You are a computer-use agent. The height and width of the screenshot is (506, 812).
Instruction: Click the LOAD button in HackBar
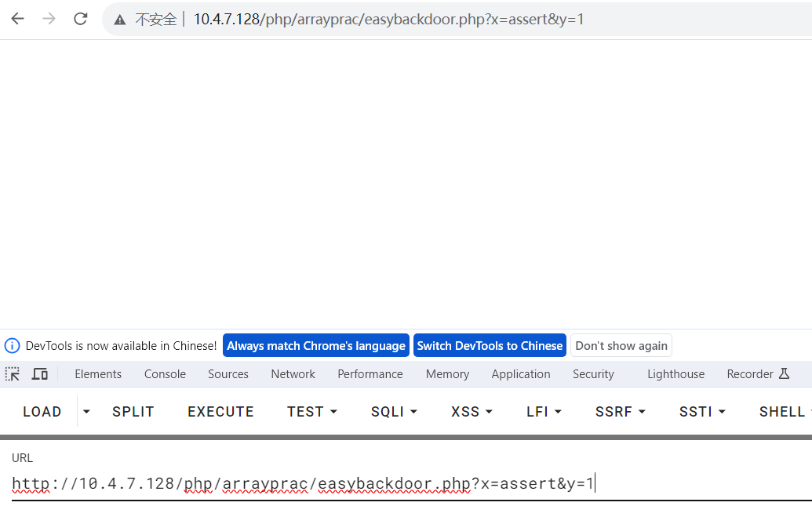pyautogui.click(x=42, y=412)
